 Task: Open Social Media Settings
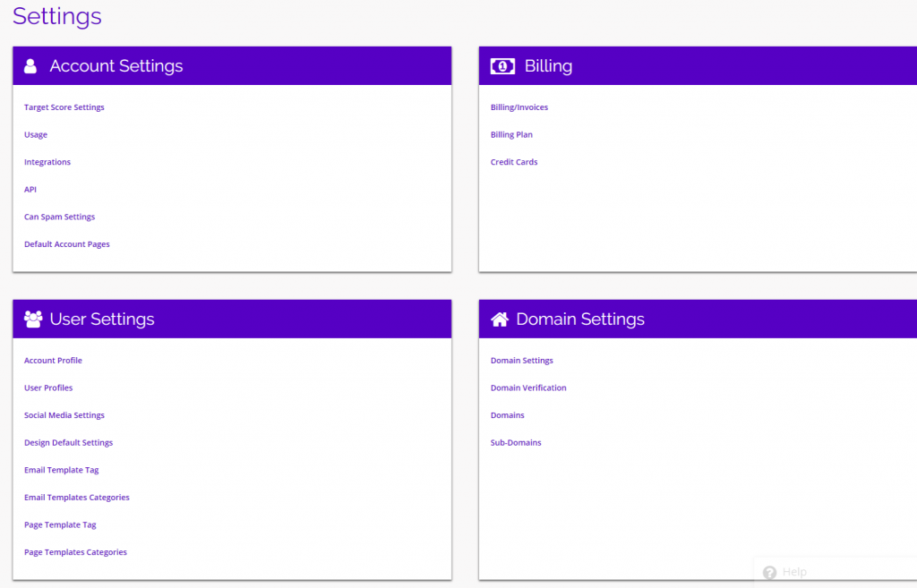click(64, 415)
